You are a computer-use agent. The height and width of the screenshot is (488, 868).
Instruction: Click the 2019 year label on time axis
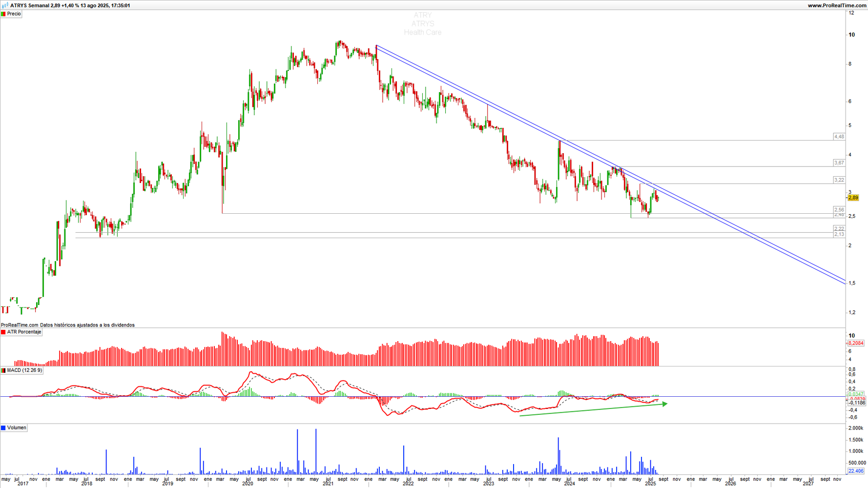click(167, 484)
